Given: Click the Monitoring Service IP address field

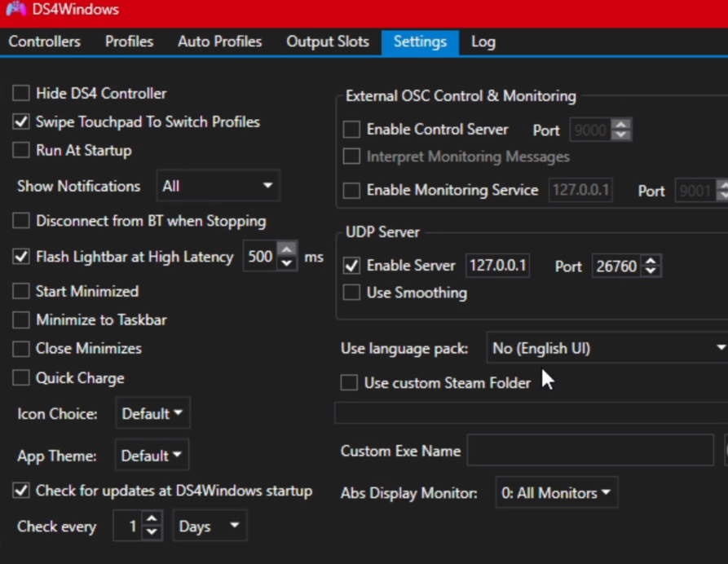Looking at the screenshot, I should click(580, 190).
